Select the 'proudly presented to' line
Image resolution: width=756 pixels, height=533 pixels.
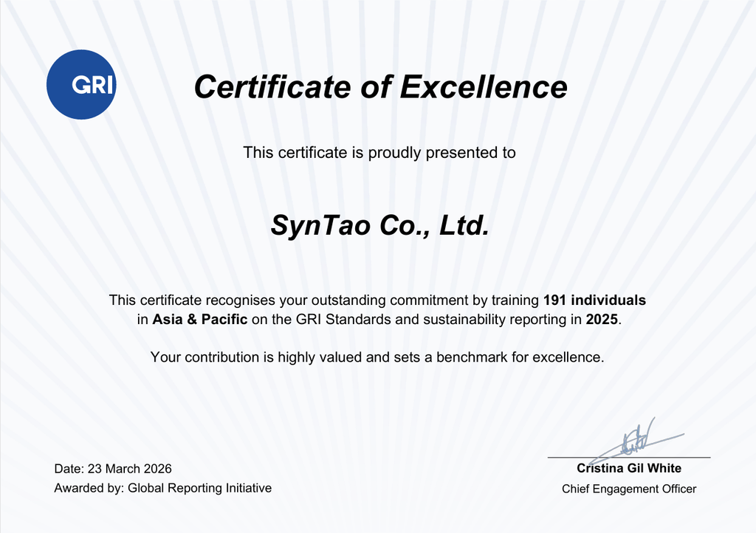tap(379, 153)
